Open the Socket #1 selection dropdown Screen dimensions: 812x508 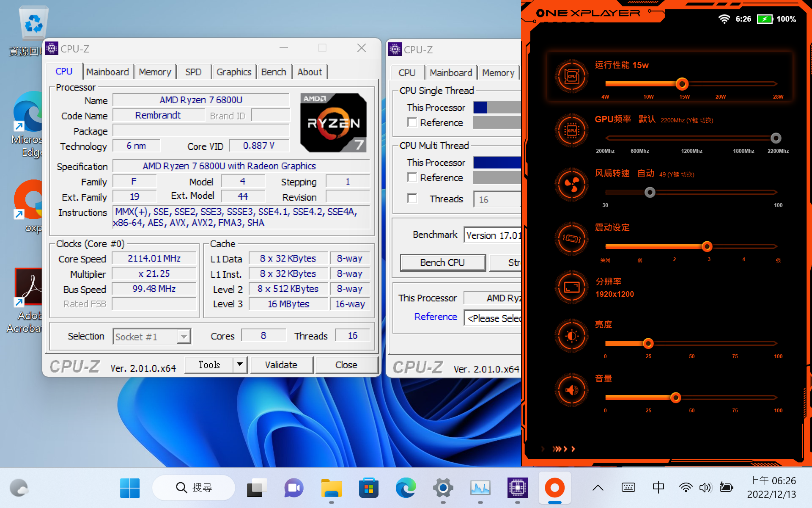[x=152, y=337]
